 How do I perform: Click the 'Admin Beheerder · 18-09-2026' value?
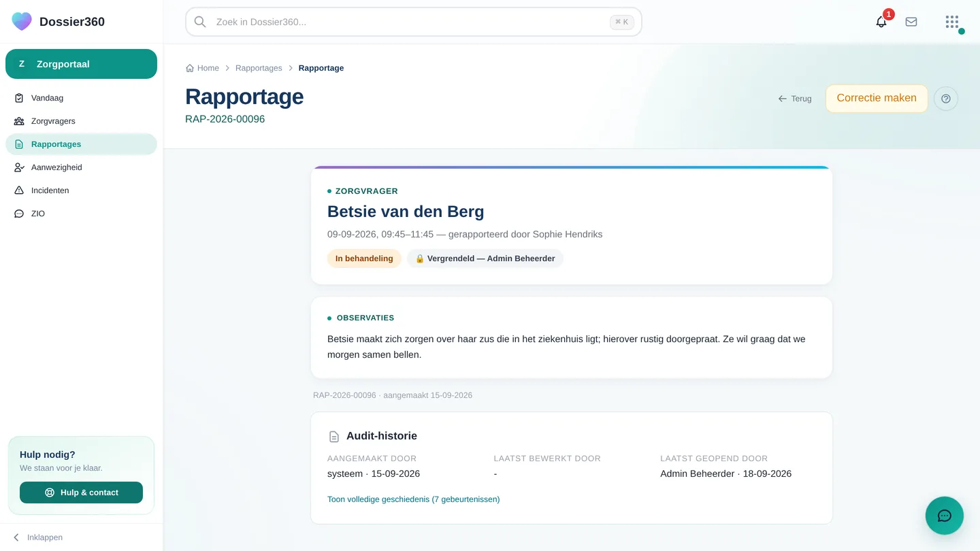726,473
